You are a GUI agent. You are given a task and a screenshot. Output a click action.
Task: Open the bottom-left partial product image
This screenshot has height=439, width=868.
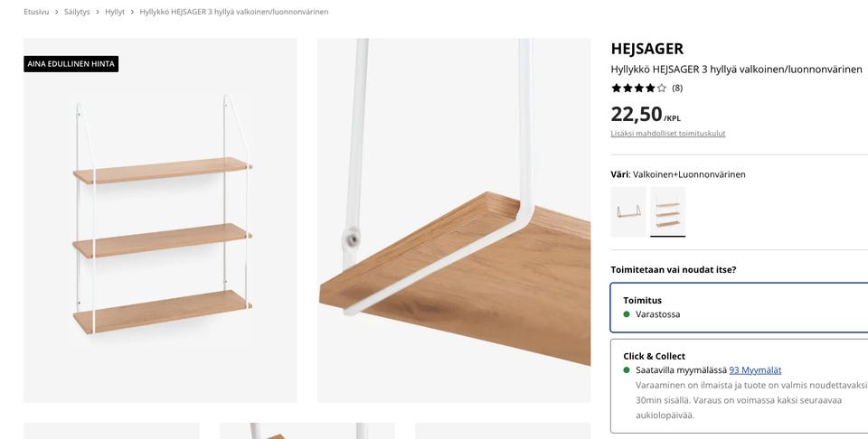click(x=111, y=431)
